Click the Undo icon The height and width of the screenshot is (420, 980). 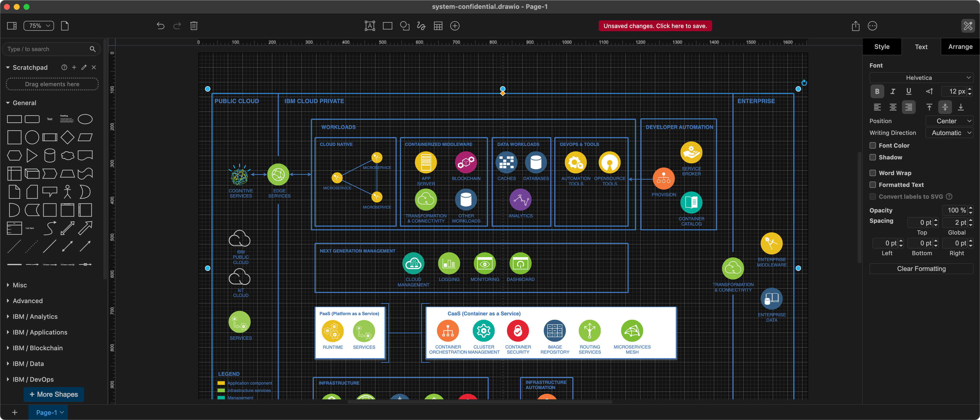[x=160, y=26]
